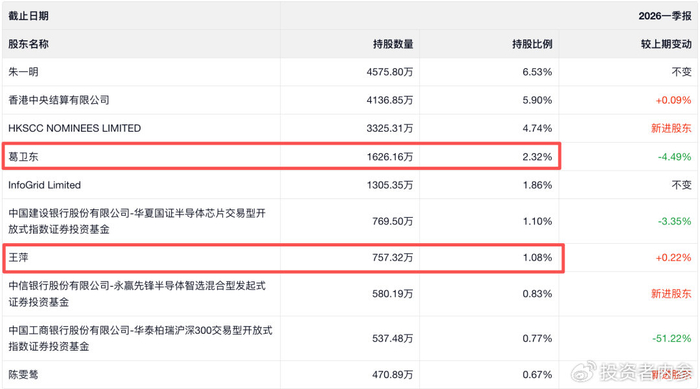
Task: Click the 股东名称 column header
Action: (x=28, y=44)
